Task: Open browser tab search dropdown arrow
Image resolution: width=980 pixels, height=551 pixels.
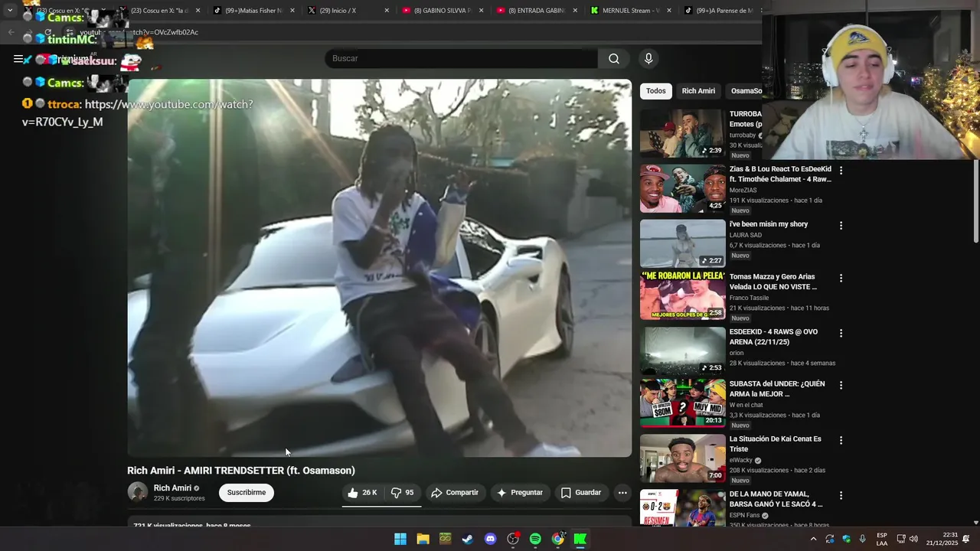Action: 10,11
